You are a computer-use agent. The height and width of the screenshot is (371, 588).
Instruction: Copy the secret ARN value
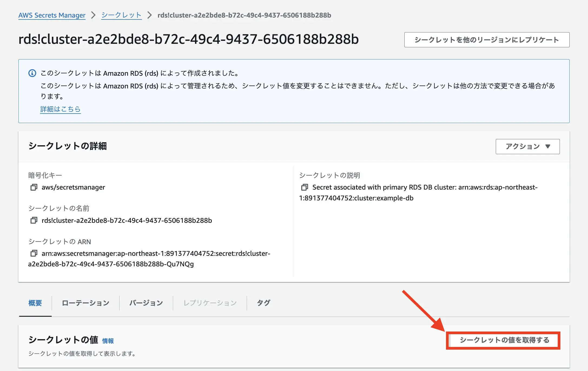point(34,254)
